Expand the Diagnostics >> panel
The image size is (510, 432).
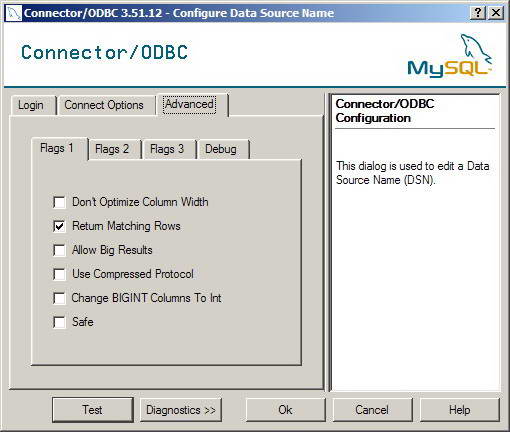coord(181,410)
